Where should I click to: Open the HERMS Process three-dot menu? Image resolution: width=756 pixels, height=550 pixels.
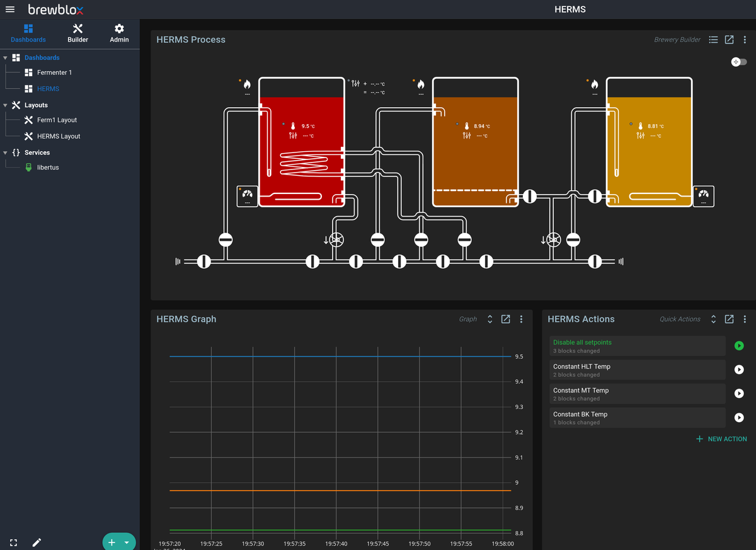point(745,40)
